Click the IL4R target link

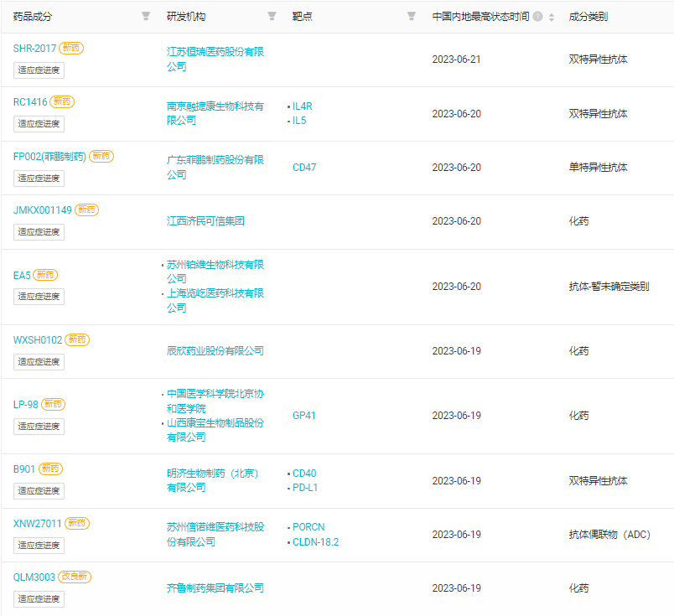302,106
